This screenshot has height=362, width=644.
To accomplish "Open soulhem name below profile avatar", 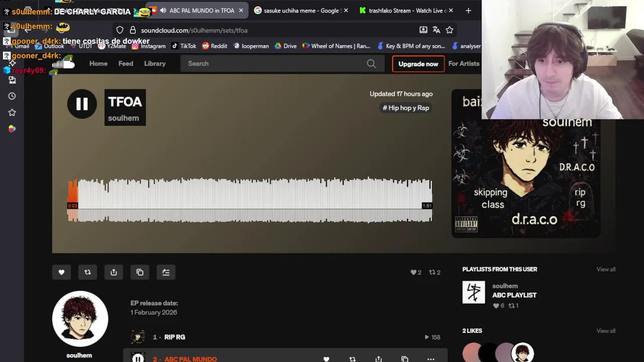I will [79, 355].
